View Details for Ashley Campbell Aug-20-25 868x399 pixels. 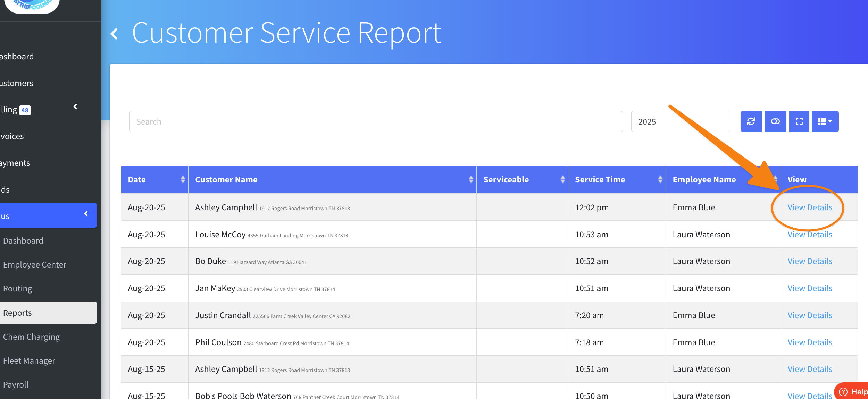[810, 207]
